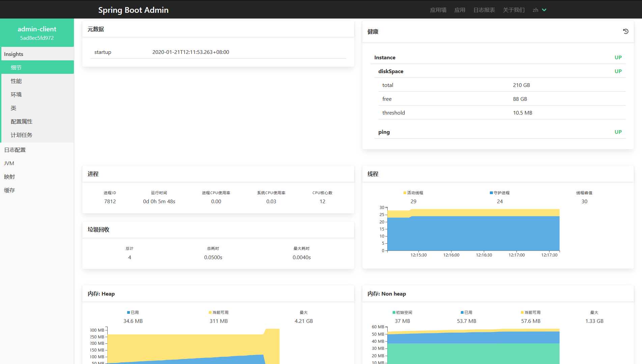Open the 应用 nav item

point(460,10)
